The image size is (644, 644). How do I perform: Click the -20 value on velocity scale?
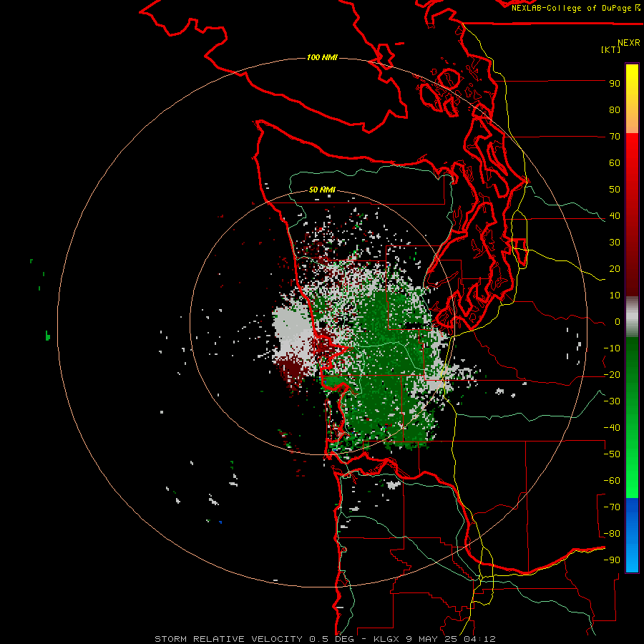tap(612, 375)
